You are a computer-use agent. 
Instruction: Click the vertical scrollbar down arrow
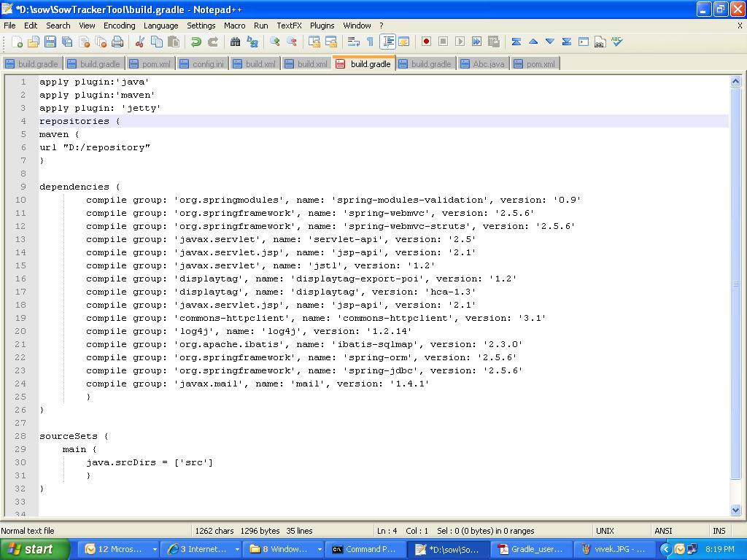(x=735, y=510)
